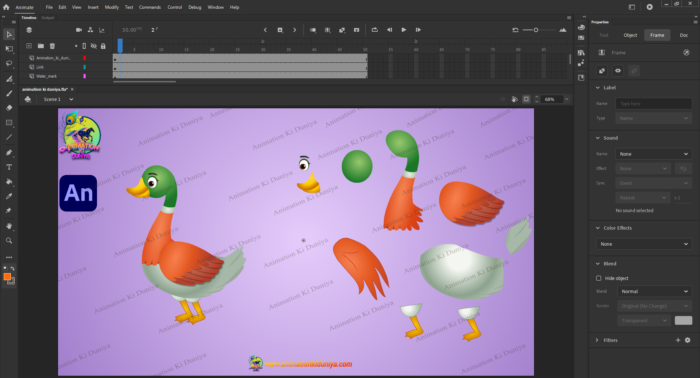700x378 pixels.
Task: Play the timeline animation
Action: click(x=404, y=30)
